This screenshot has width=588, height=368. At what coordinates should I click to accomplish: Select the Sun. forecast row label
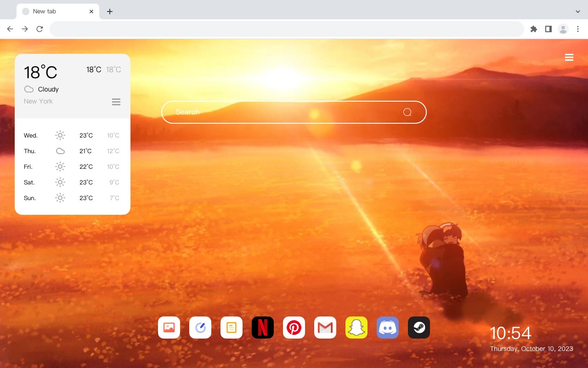(30, 198)
